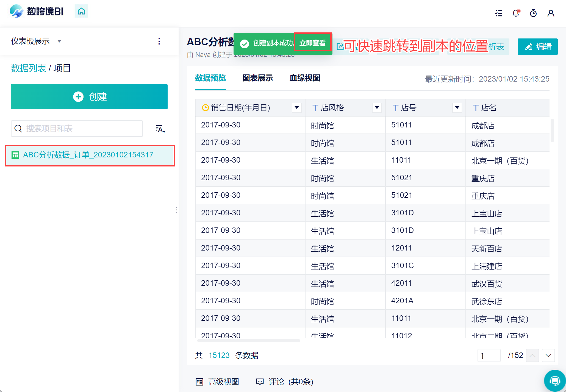This screenshot has width=566, height=392.
Task: Open 店号 column filter dropdown
Action: pos(457,108)
